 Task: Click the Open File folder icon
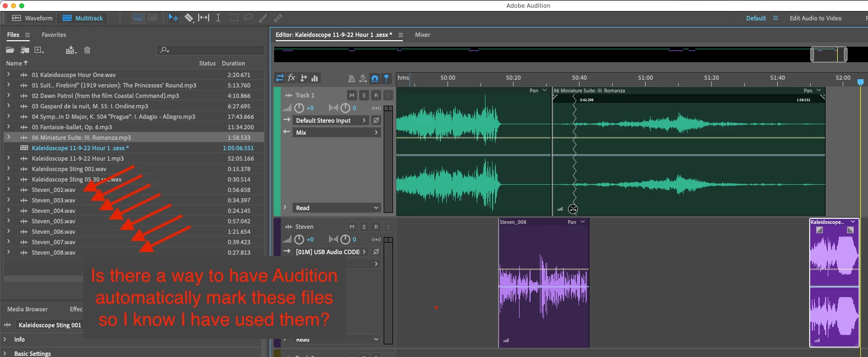(x=10, y=50)
